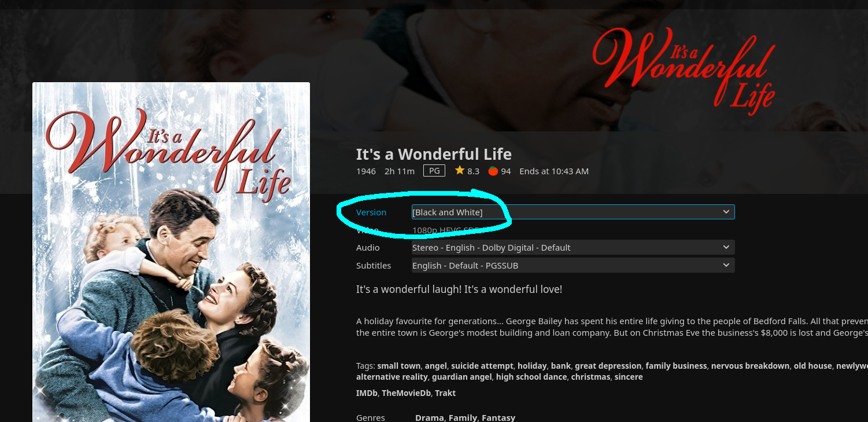Screen dimensions: 868x422
Task: Open the Version dropdown arrow
Action: coord(726,212)
